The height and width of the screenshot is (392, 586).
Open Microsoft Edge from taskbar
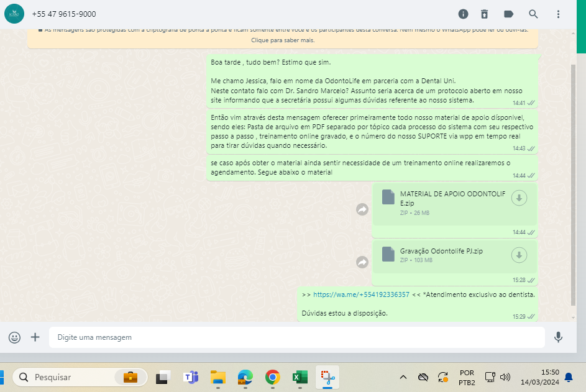coord(245,378)
